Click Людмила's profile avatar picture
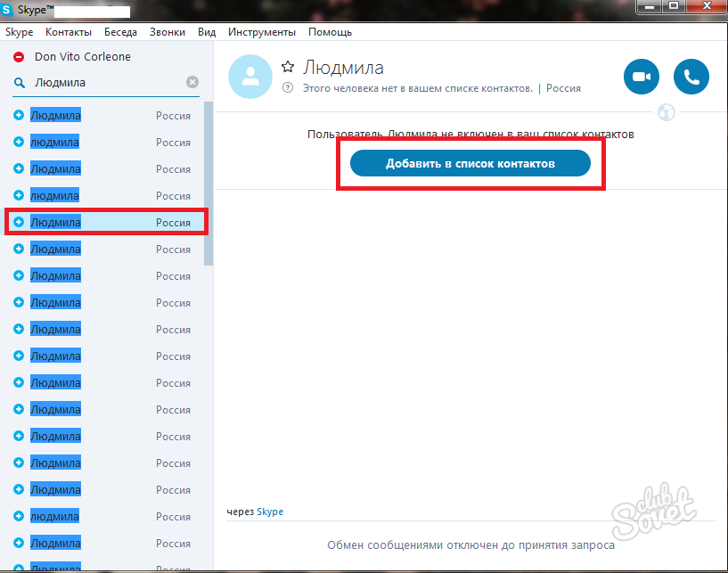This screenshot has width=728, height=573. pos(250,76)
